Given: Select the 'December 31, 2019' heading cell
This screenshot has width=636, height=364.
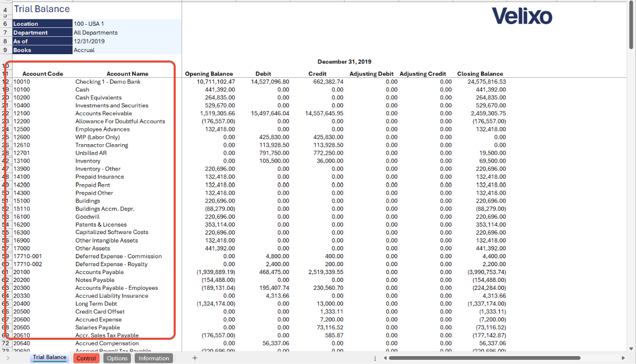Looking at the screenshot, I should click(x=344, y=62).
